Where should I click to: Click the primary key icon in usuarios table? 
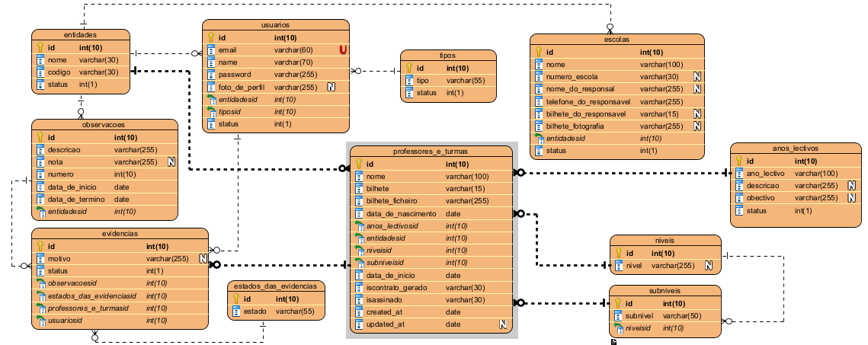(210, 37)
